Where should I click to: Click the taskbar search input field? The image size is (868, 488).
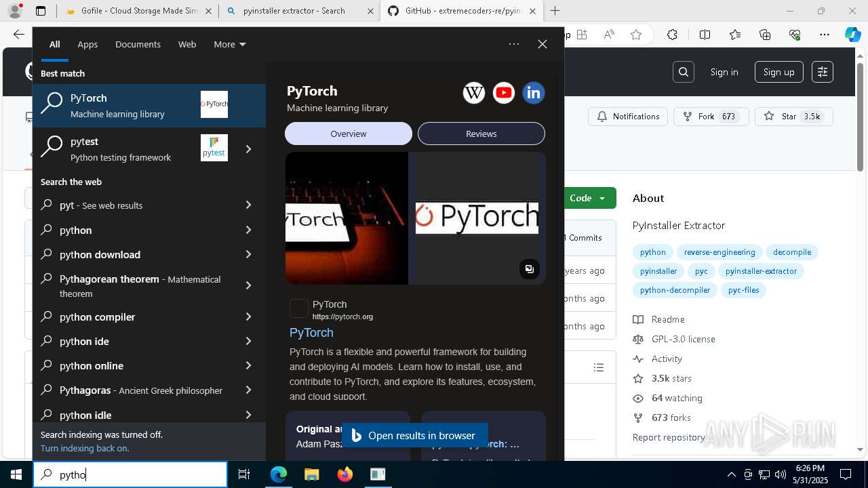(130, 474)
